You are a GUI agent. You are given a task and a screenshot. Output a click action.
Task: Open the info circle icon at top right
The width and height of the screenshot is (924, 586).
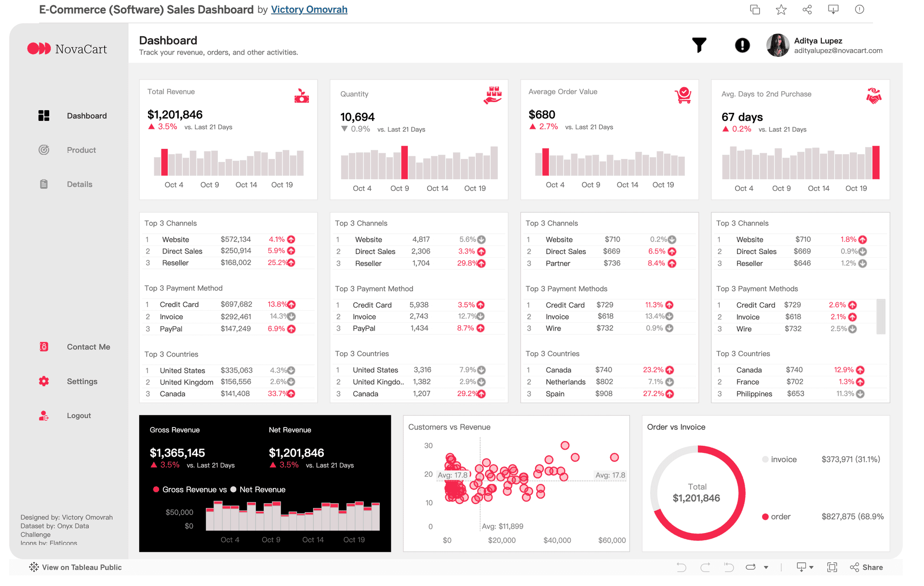point(859,10)
